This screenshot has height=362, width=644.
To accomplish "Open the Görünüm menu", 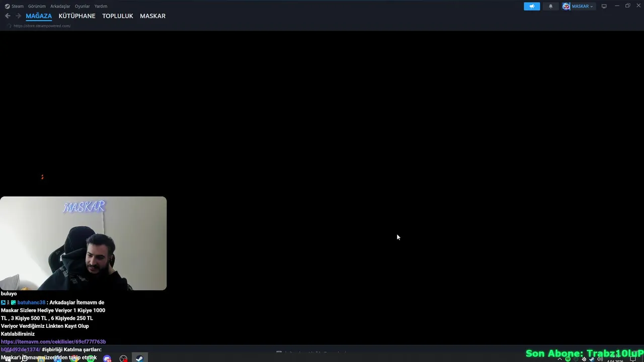I will [x=37, y=6].
